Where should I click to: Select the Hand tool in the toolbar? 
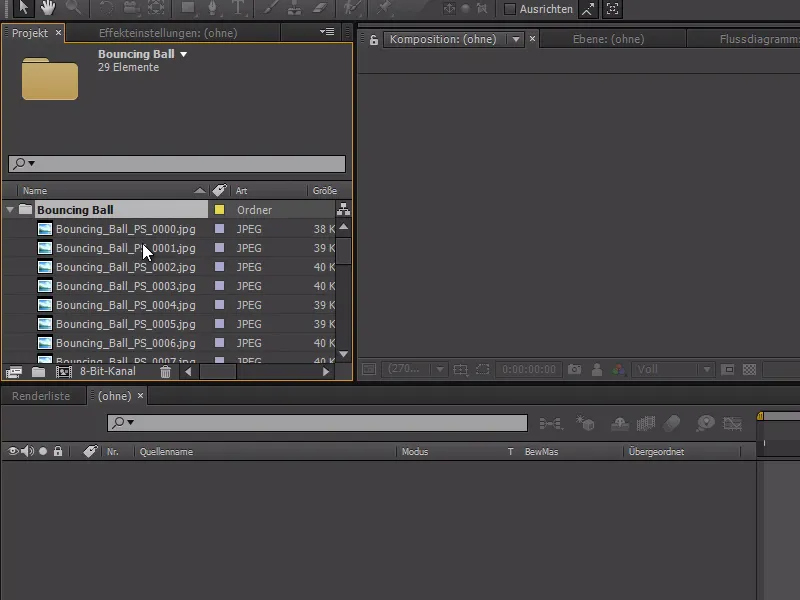pyautogui.click(x=47, y=9)
